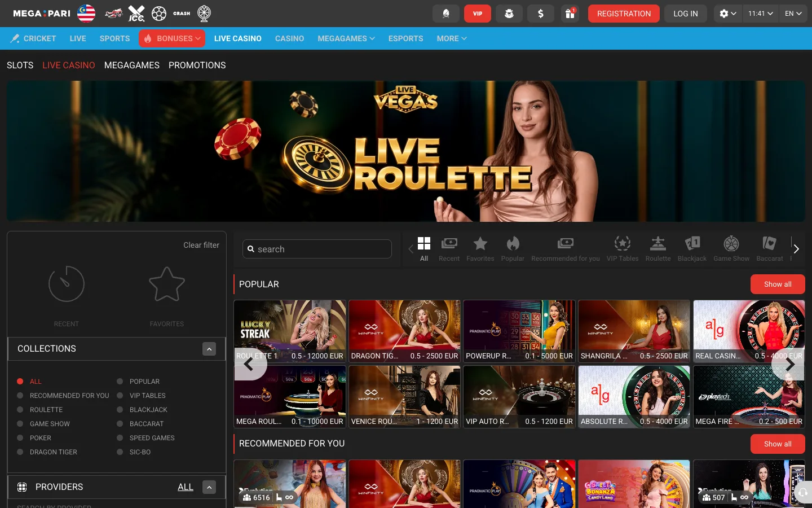Open the VIP button
Viewport: 812px width, 508px height.
click(478, 14)
